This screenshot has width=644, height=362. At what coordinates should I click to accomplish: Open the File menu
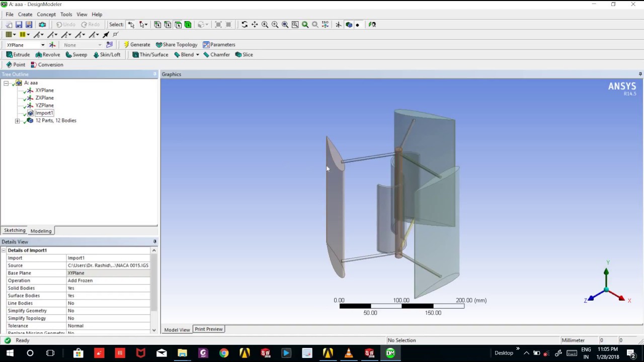10,14
